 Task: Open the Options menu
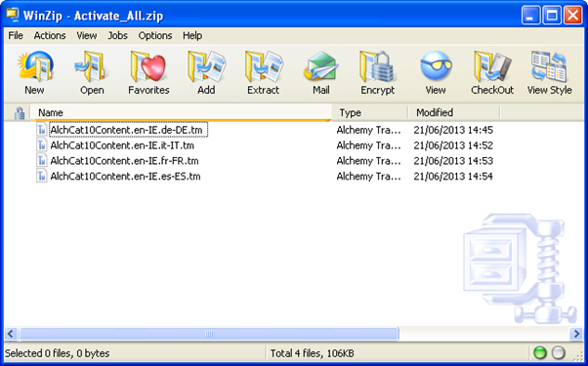pyautogui.click(x=155, y=35)
